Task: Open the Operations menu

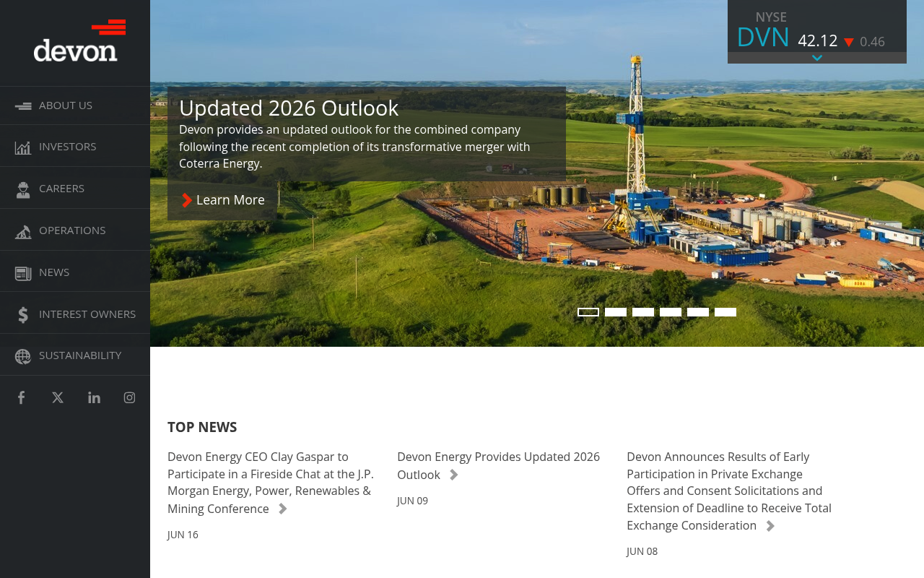Action: pos(75,230)
